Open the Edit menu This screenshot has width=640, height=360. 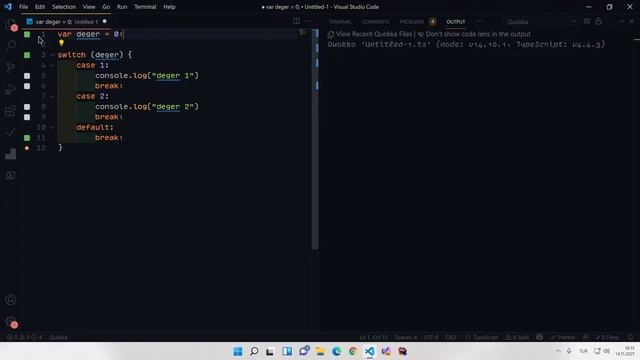tap(40, 7)
